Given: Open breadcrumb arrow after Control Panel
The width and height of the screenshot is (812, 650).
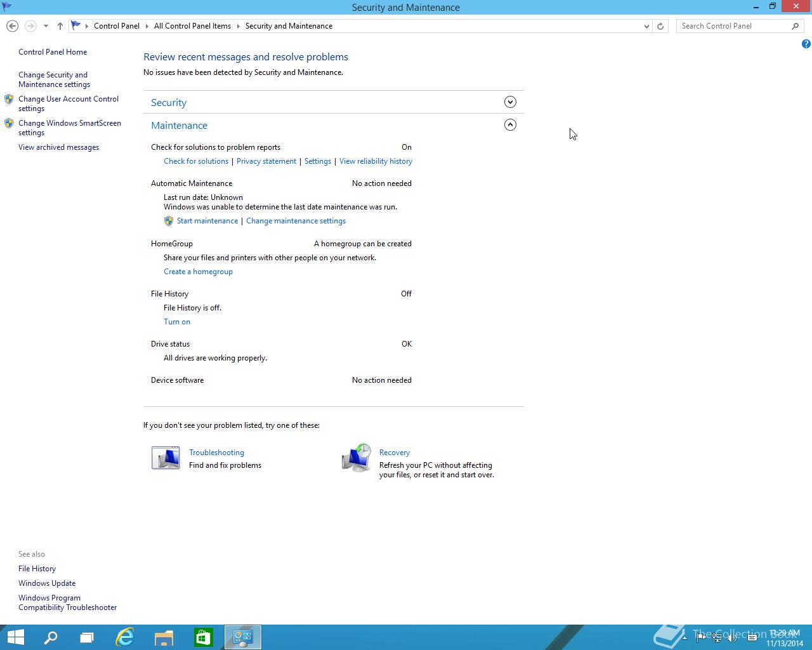Looking at the screenshot, I should [147, 26].
